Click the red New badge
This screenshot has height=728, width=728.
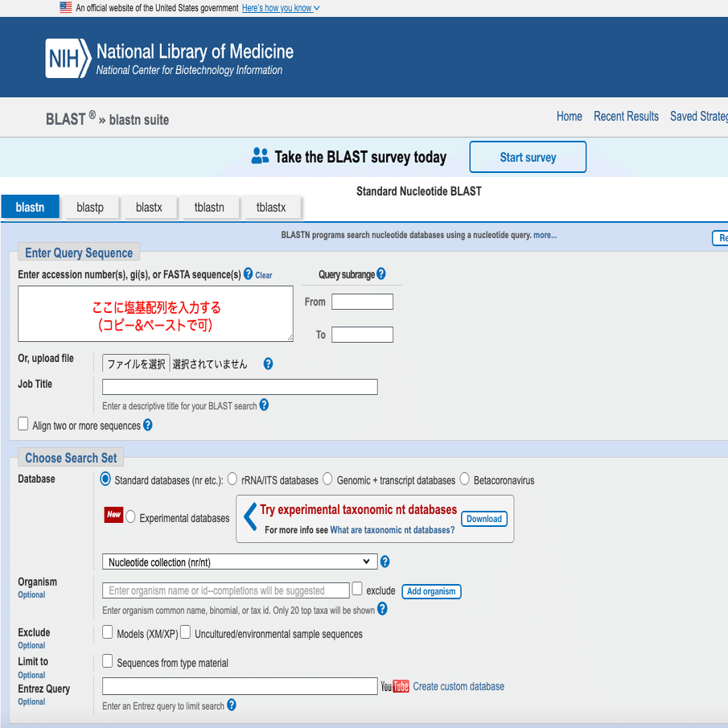pyautogui.click(x=113, y=515)
